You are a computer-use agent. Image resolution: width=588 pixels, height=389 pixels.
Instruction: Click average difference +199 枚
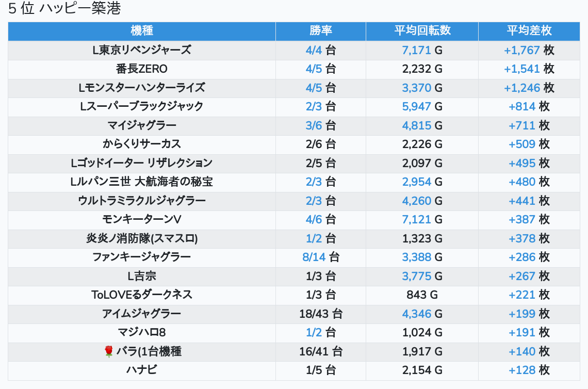529,314
